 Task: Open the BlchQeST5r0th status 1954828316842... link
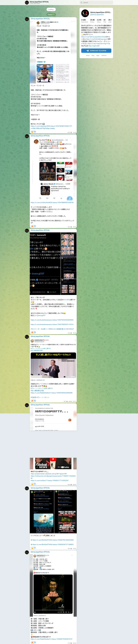pos(53,540)
